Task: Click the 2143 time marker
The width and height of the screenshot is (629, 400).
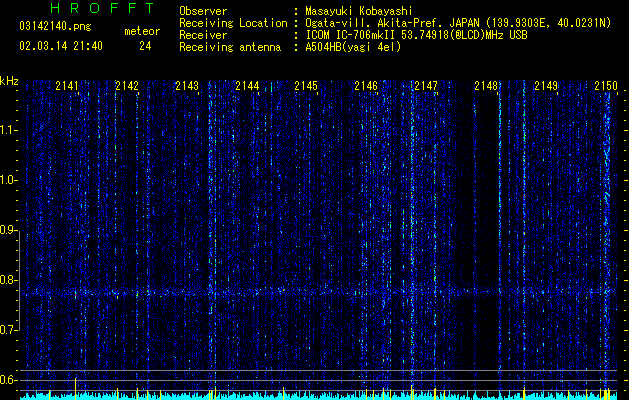Action: pos(187,86)
